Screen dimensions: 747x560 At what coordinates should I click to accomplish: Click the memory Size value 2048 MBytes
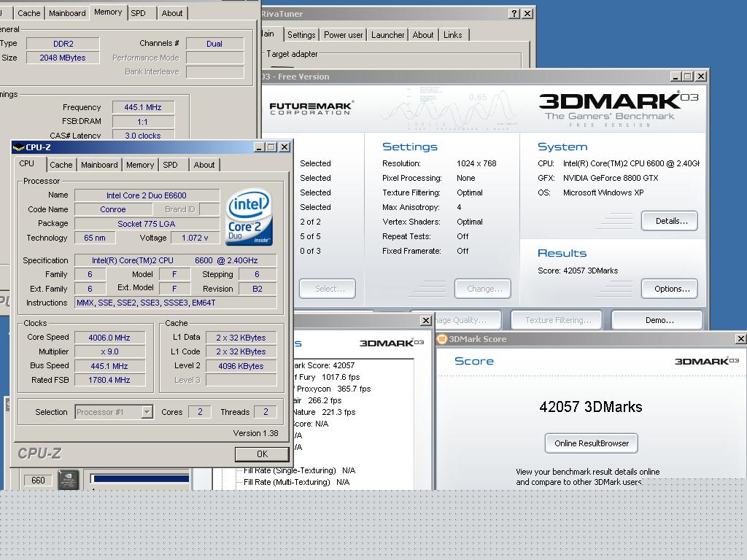(x=63, y=58)
